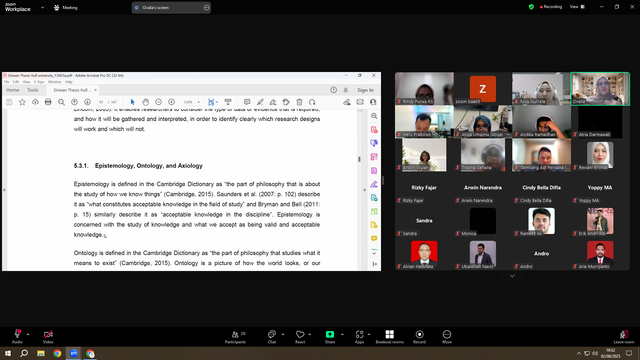Open the Zoom Apps panel
The width and height of the screenshot is (640, 360).
(x=359, y=336)
